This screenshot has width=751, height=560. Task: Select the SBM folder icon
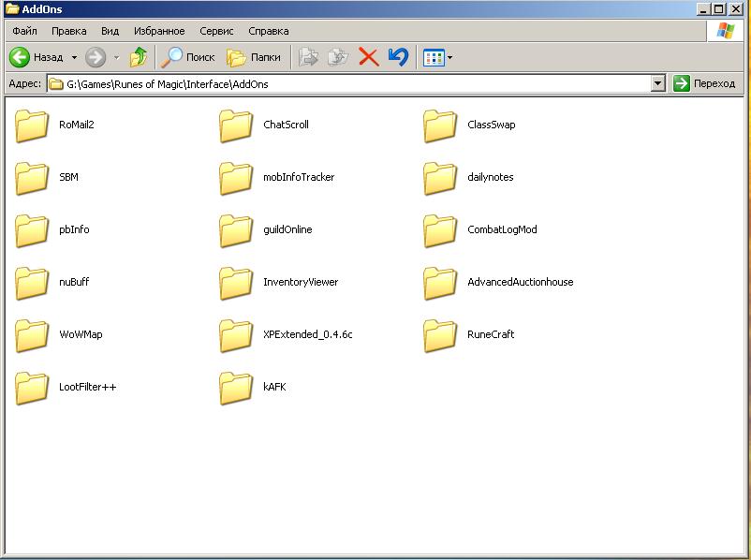(32, 178)
